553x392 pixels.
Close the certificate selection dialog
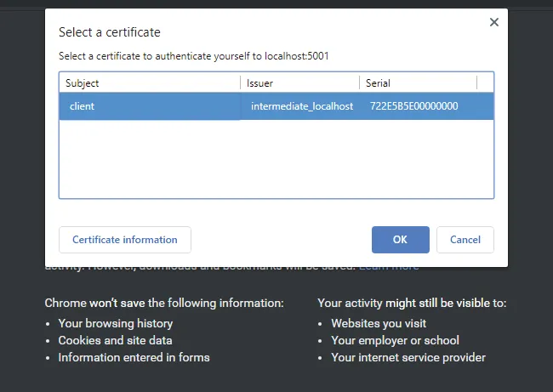point(493,23)
